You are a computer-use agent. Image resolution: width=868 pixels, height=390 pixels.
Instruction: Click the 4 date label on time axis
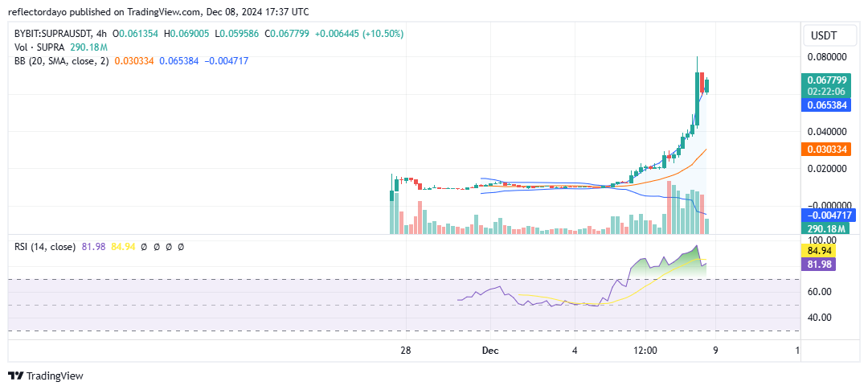pos(575,351)
